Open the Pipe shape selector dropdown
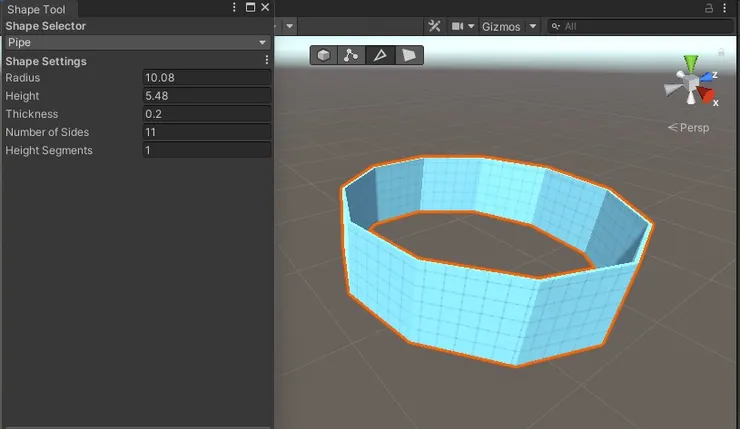Screen dimensions: 740x429 point(136,43)
